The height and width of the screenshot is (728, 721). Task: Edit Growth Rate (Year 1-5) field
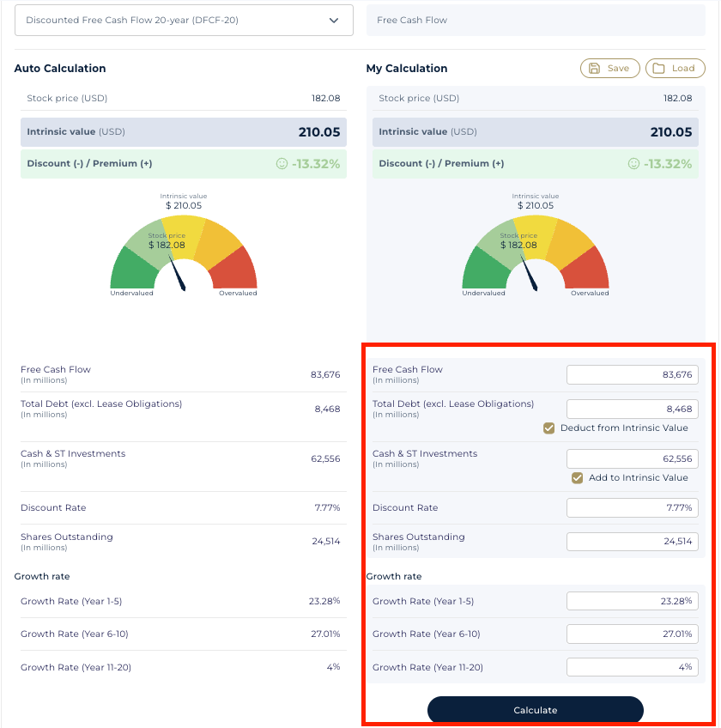[632, 601]
